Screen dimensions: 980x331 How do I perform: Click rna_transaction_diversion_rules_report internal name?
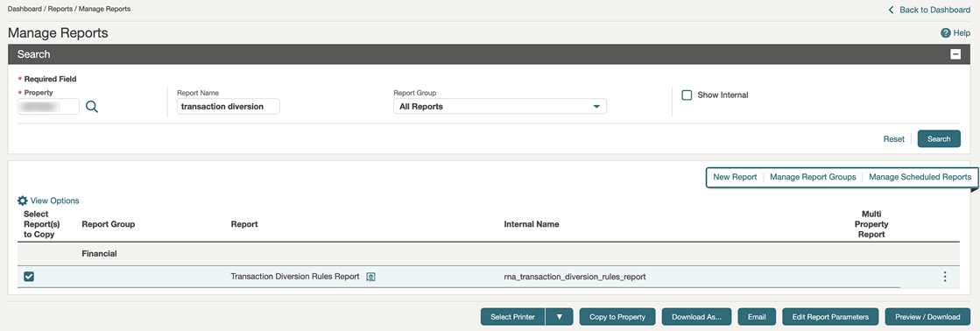pos(575,277)
